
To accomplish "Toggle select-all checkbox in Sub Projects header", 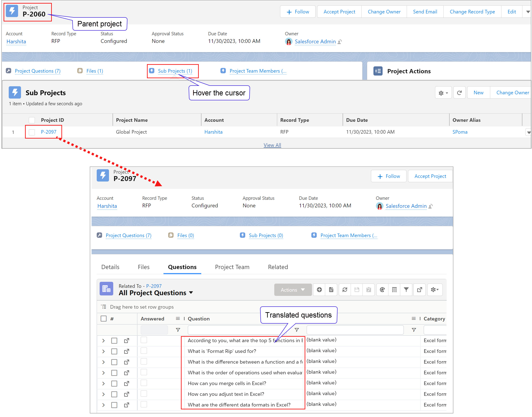I will 32,120.
